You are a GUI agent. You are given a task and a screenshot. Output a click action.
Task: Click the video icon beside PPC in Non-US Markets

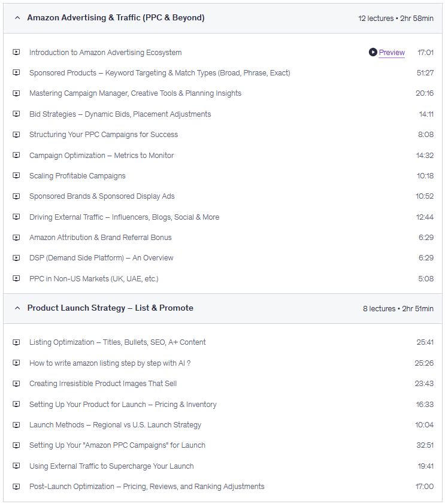16,278
